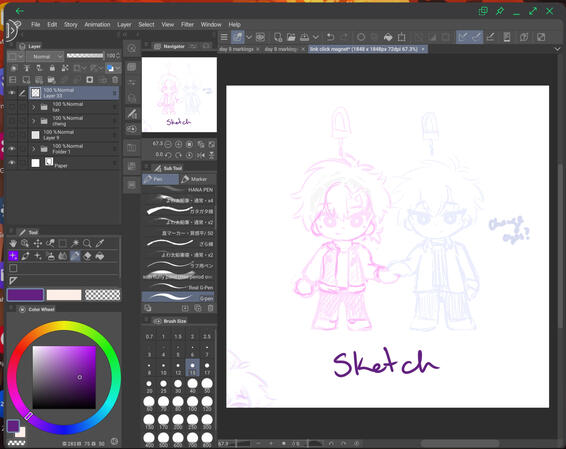
Task: Click the Undo arrow in command bar
Action: [330, 37]
